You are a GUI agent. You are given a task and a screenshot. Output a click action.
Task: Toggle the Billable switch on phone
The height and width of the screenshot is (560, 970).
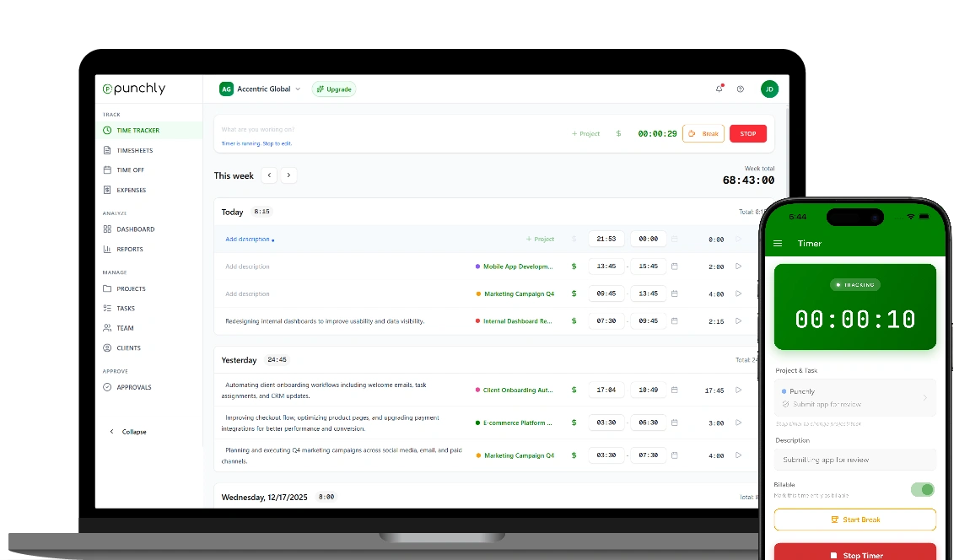click(923, 489)
